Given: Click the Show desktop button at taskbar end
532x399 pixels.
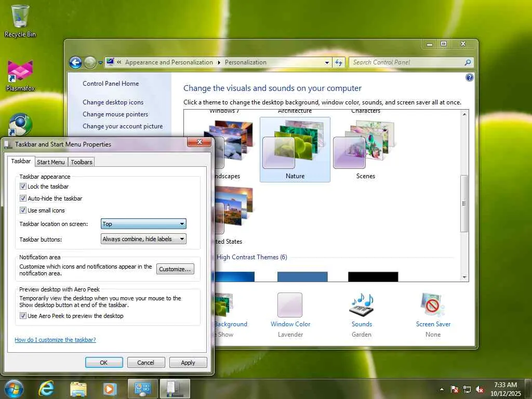Looking at the screenshot, I should tap(528, 389).
